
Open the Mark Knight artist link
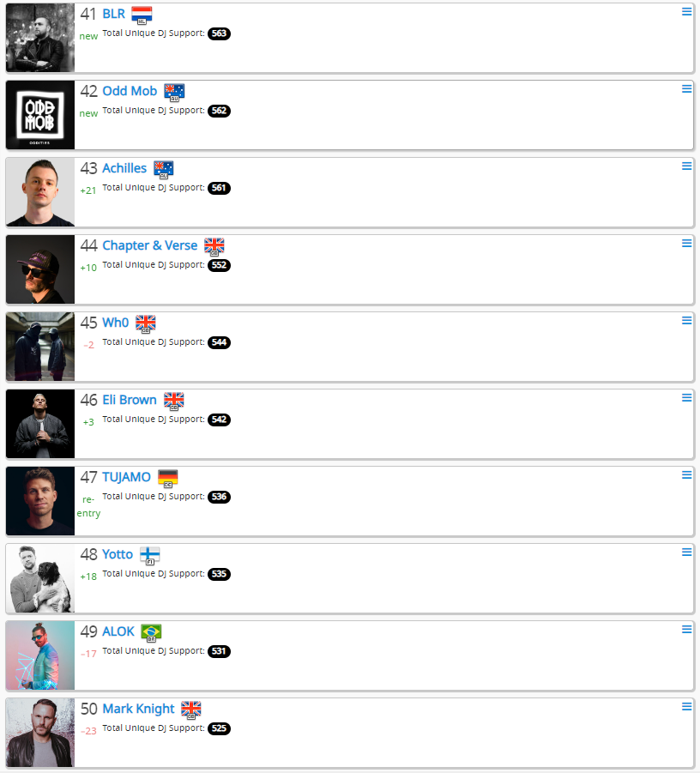click(138, 709)
